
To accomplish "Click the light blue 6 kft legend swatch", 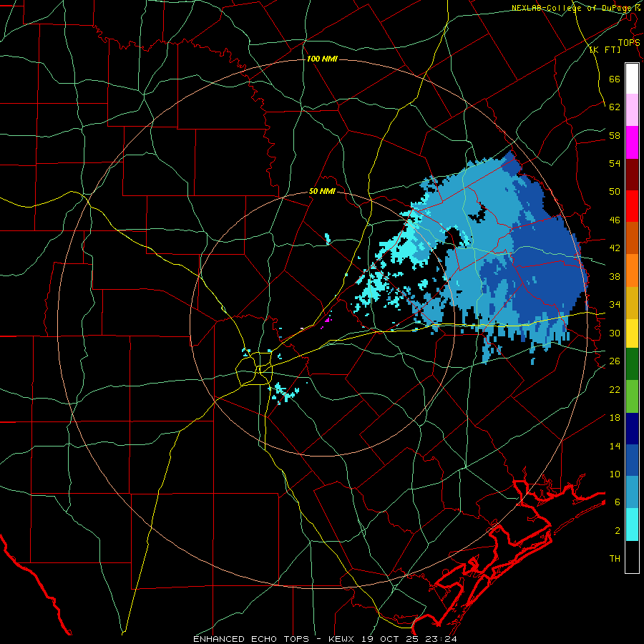I will (632, 492).
